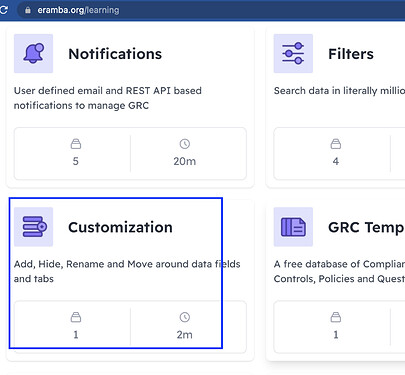Click the Filters sliders icon
This screenshot has height=375, width=405.
click(293, 53)
